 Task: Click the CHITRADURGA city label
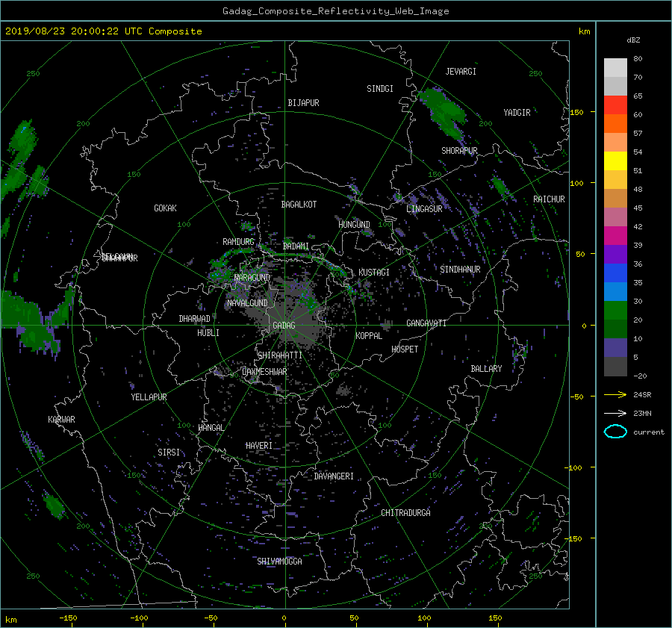[406, 513]
